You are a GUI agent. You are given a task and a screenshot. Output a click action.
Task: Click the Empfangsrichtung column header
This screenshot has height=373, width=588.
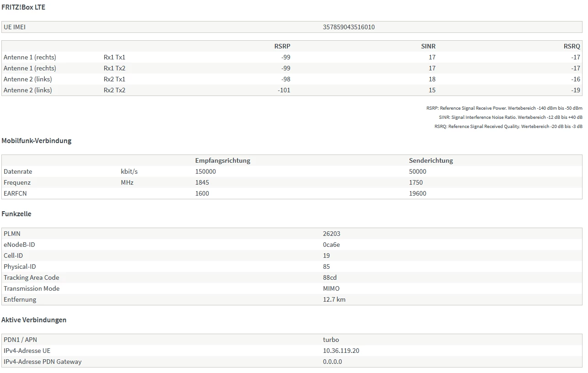tap(222, 160)
